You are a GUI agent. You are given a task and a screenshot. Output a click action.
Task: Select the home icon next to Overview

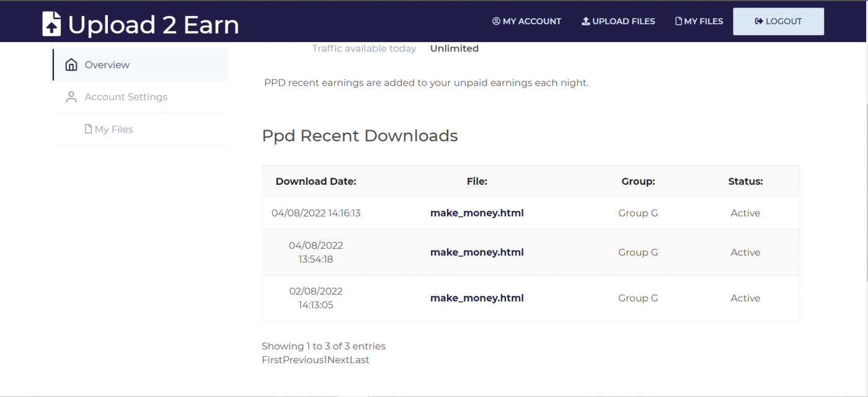[x=71, y=64]
